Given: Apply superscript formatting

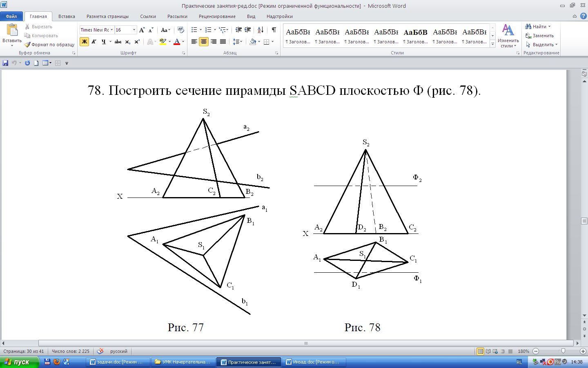Looking at the screenshot, I should pos(137,42).
